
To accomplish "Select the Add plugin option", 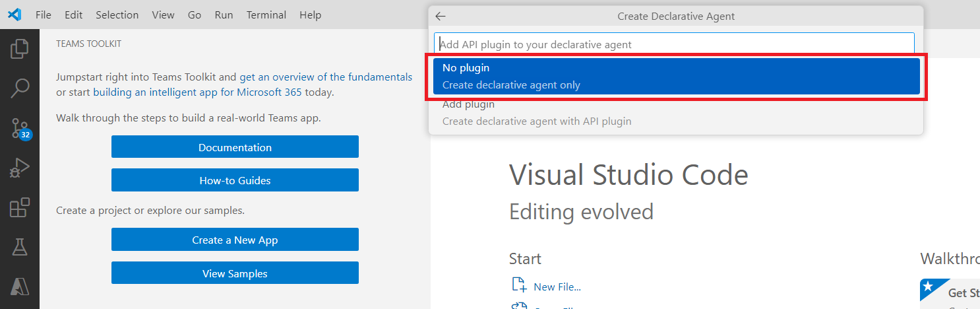I will tap(676, 113).
